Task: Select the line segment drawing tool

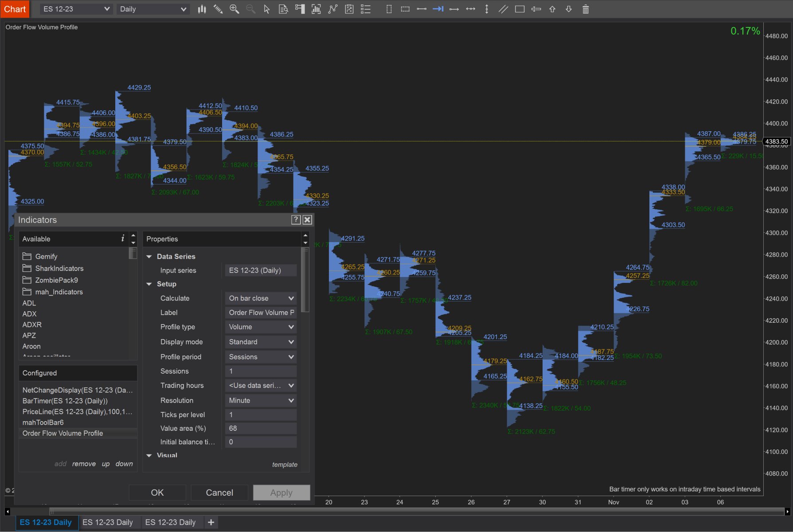Action: [422, 9]
